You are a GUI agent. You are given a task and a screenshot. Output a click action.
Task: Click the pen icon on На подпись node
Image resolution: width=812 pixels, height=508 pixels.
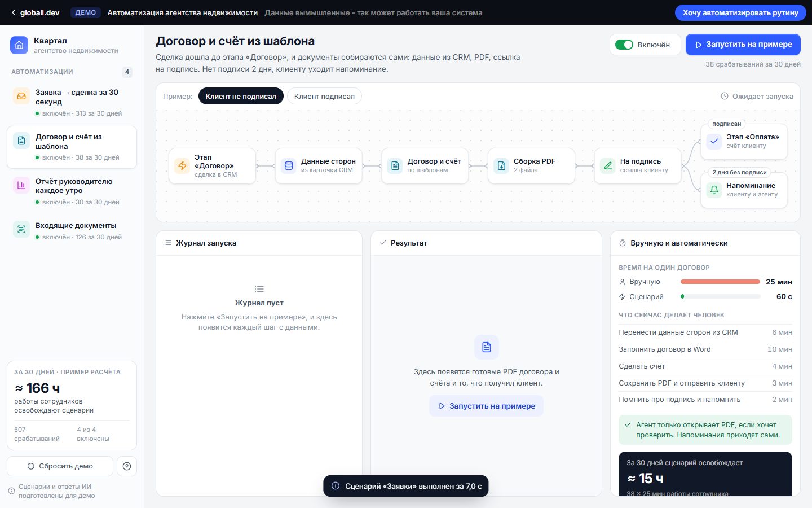click(608, 166)
